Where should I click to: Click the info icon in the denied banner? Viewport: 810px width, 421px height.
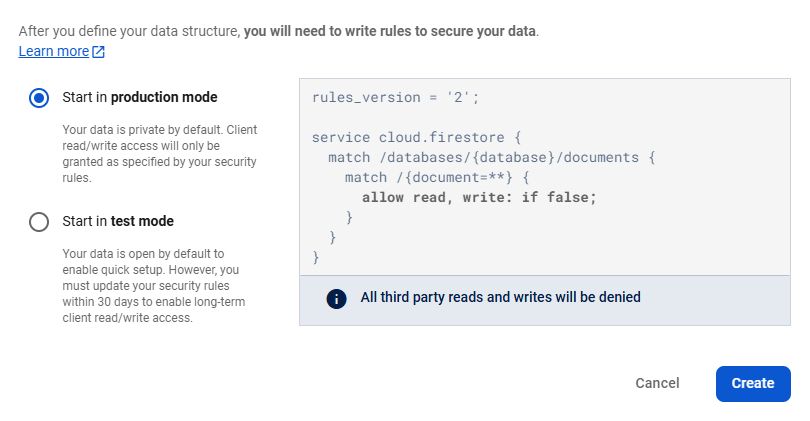pyautogui.click(x=337, y=298)
